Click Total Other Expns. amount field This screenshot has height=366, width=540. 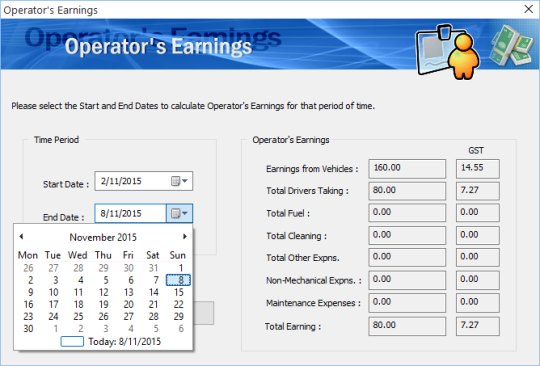[407, 258]
